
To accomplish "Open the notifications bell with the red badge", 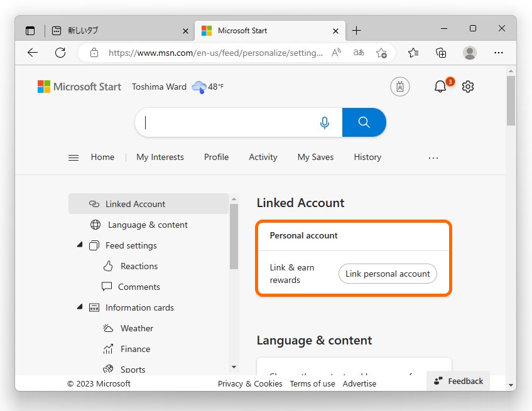I will [x=440, y=86].
